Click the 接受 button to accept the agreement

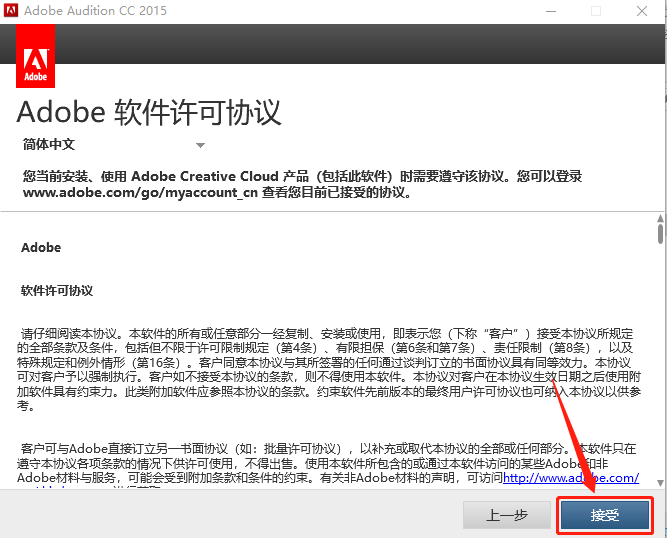pos(605,515)
